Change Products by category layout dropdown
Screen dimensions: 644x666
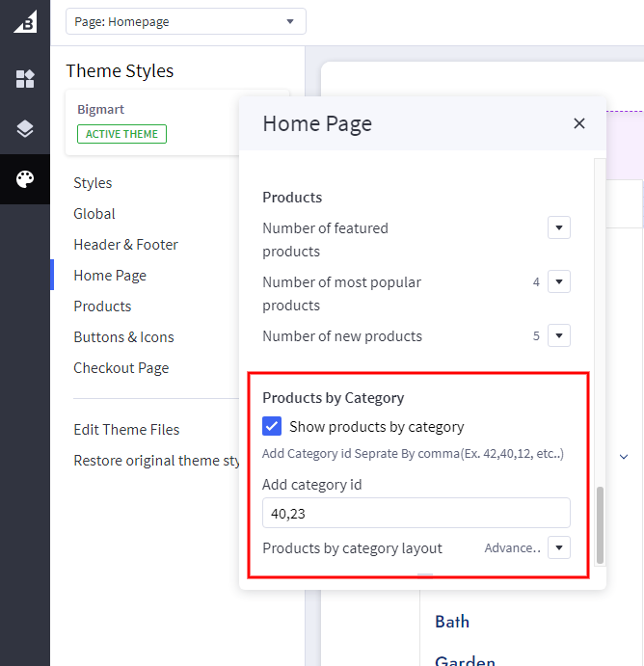pyautogui.click(x=559, y=548)
